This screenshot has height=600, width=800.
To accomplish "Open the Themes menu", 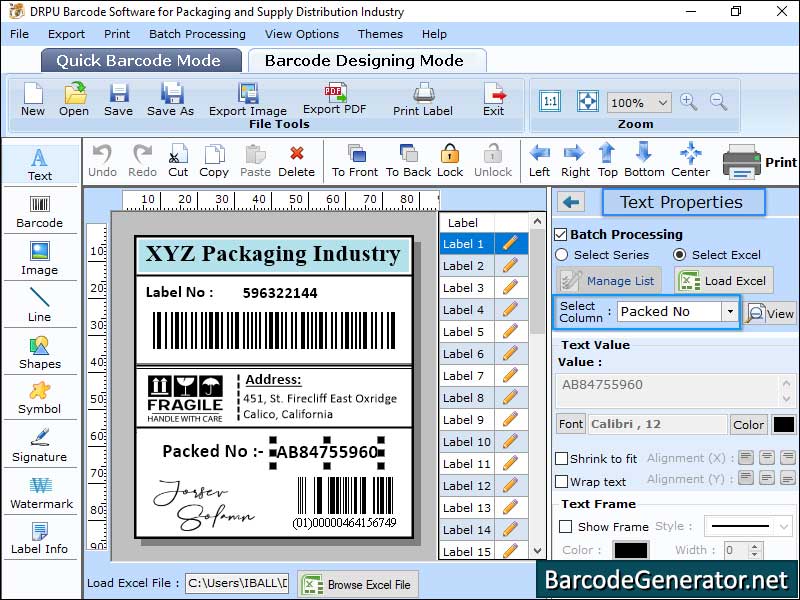I will (380, 33).
